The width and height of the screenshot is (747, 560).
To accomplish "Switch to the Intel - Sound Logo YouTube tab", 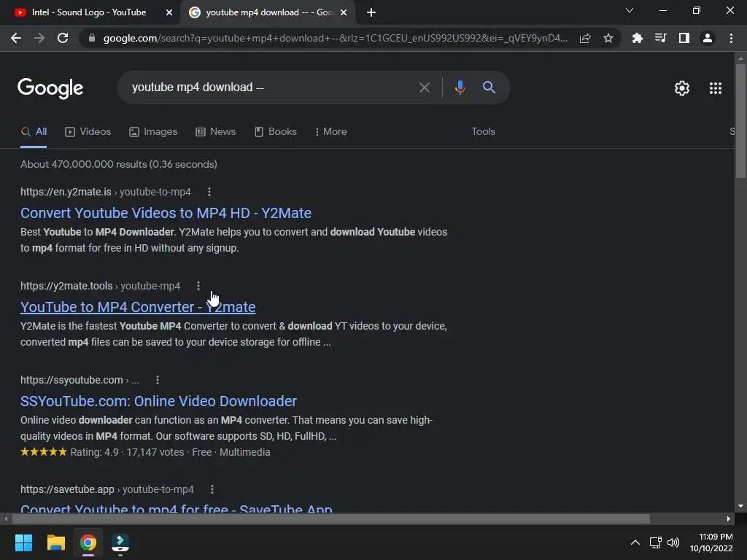I will (x=88, y=12).
